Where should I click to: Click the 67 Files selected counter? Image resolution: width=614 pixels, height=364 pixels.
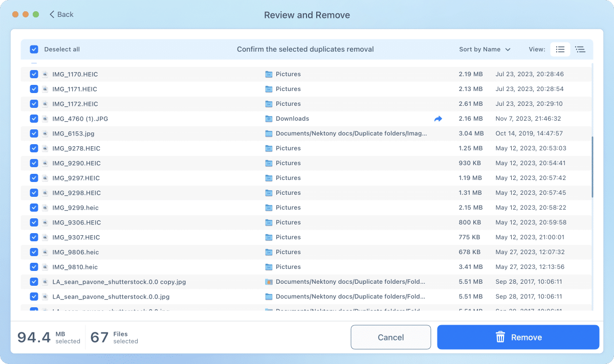[x=114, y=337]
